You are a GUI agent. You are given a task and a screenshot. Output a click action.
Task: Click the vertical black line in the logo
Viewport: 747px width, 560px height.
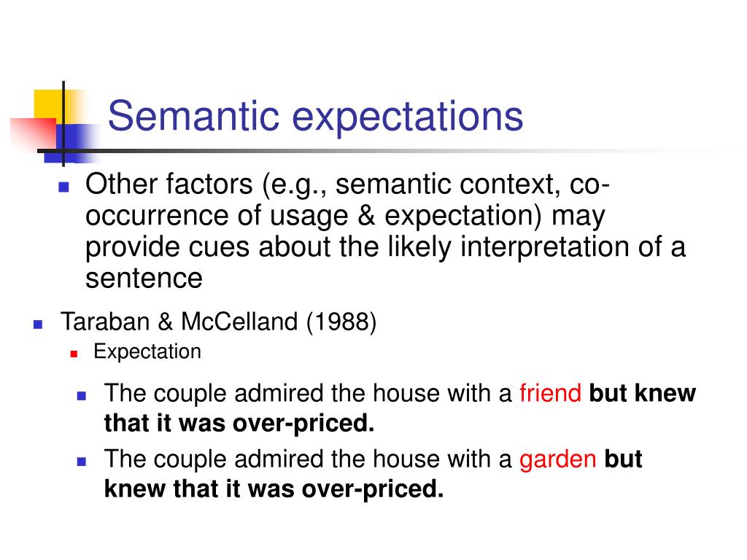[63, 124]
